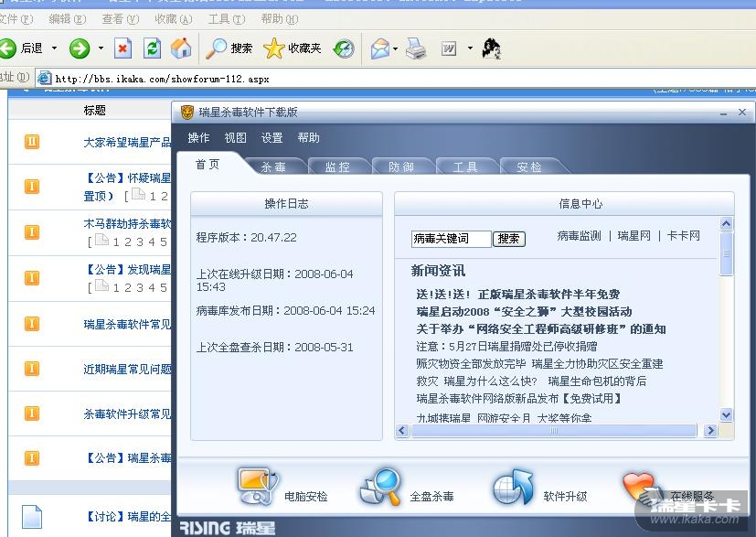Click orange icon beside 木马群劫持杀毒软 thread
This screenshot has width=756, height=537.
pyautogui.click(x=32, y=232)
